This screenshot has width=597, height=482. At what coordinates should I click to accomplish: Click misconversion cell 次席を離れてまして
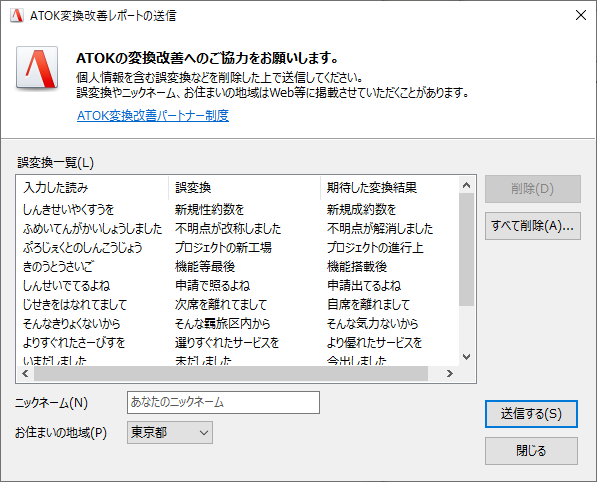[x=221, y=305]
